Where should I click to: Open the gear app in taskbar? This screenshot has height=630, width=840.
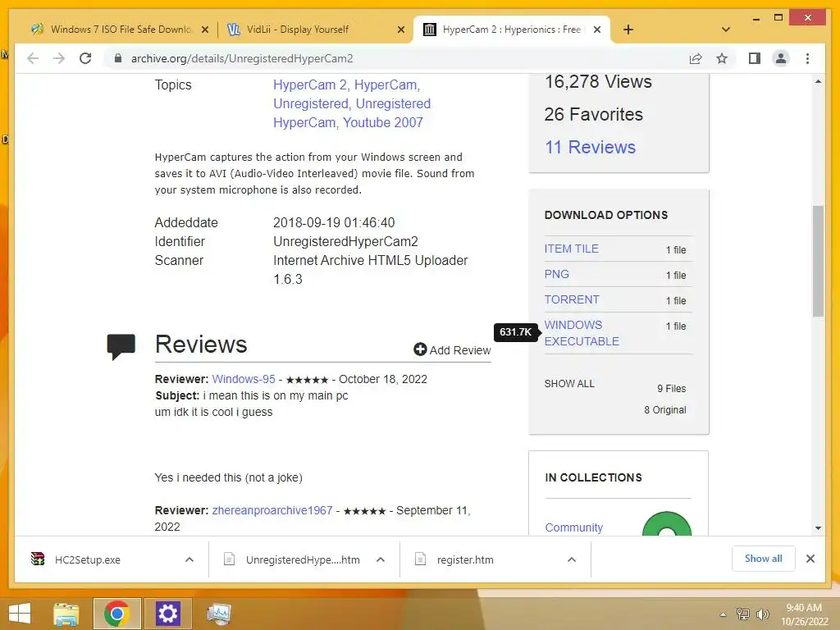coord(167,614)
